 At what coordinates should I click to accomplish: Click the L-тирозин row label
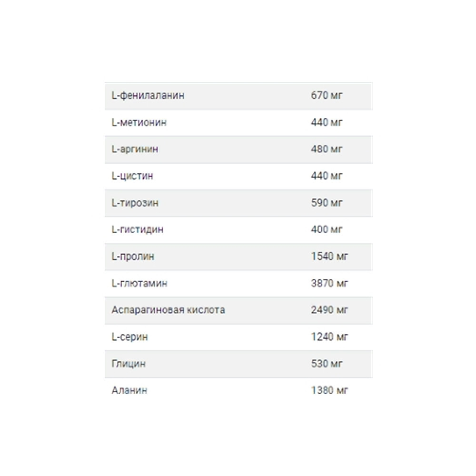(x=135, y=203)
